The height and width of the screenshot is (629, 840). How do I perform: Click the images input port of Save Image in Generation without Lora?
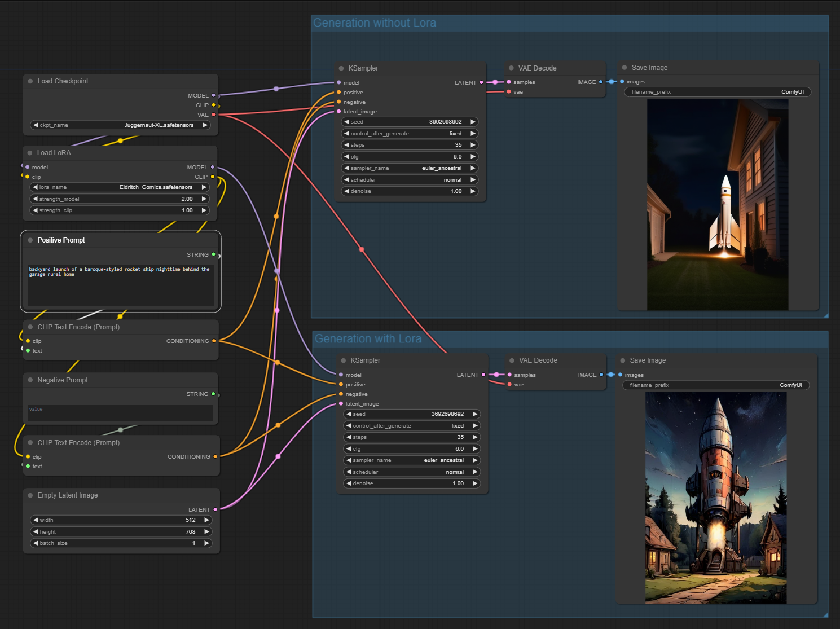(x=622, y=81)
